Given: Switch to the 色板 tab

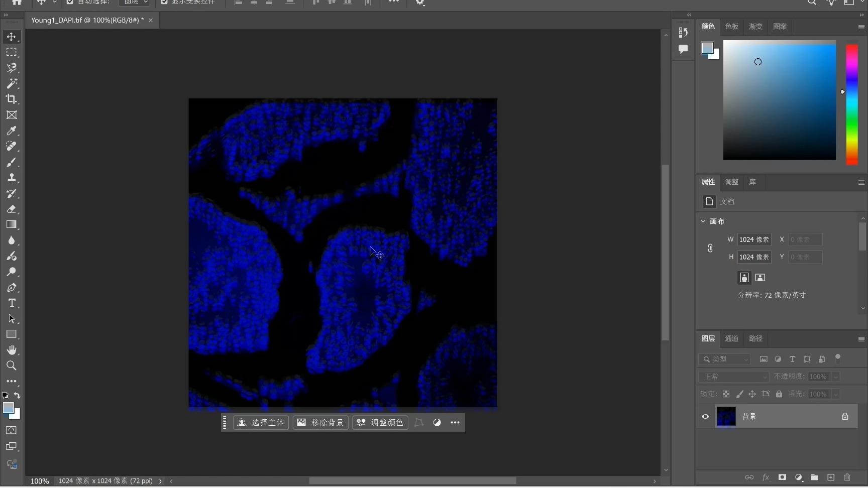Looking at the screenshot, I should 731,27.
